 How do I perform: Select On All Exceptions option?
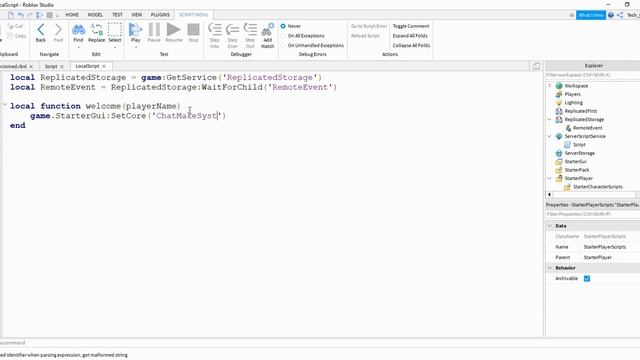tap(283, 36)
